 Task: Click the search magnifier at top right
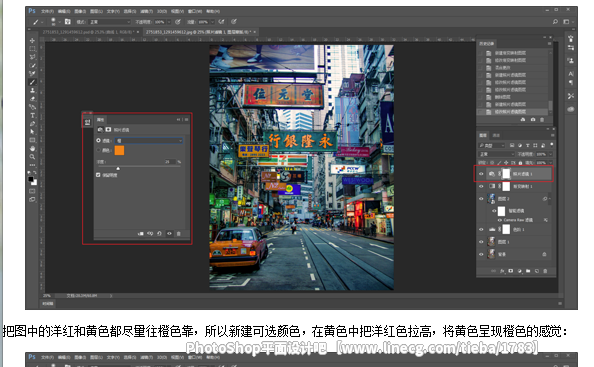pos(555,22)
